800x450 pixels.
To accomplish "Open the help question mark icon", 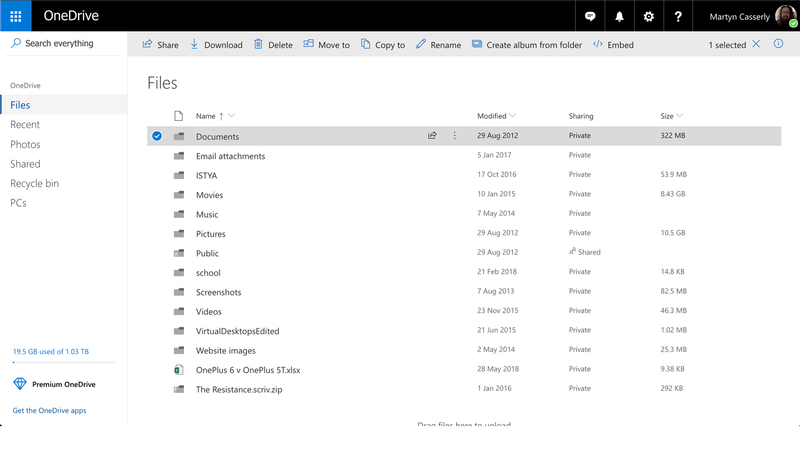I will (678, 16).
